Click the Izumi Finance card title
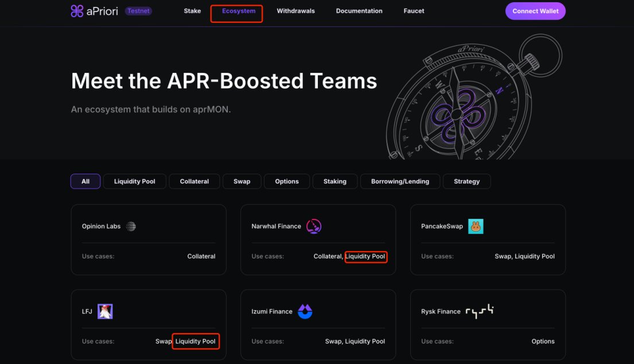The height and width of the screenshot is (364, 634). point(272,311)
